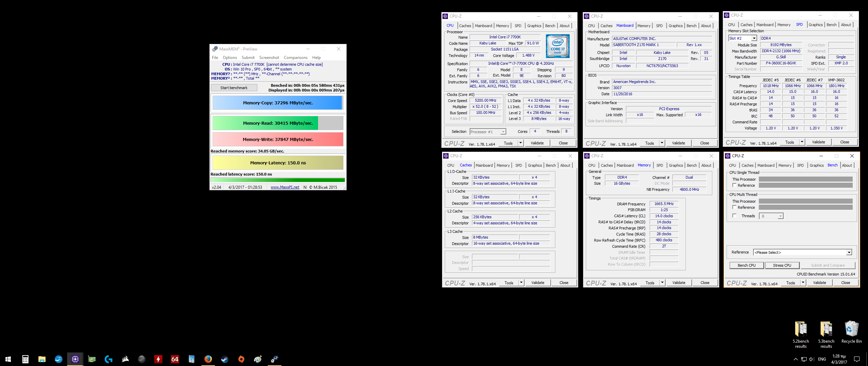Viewport: 868px width, 366px height.
Task: Open the 5.2bench results desktop folder
Action: pyautogui.click(x=801, y=334)
